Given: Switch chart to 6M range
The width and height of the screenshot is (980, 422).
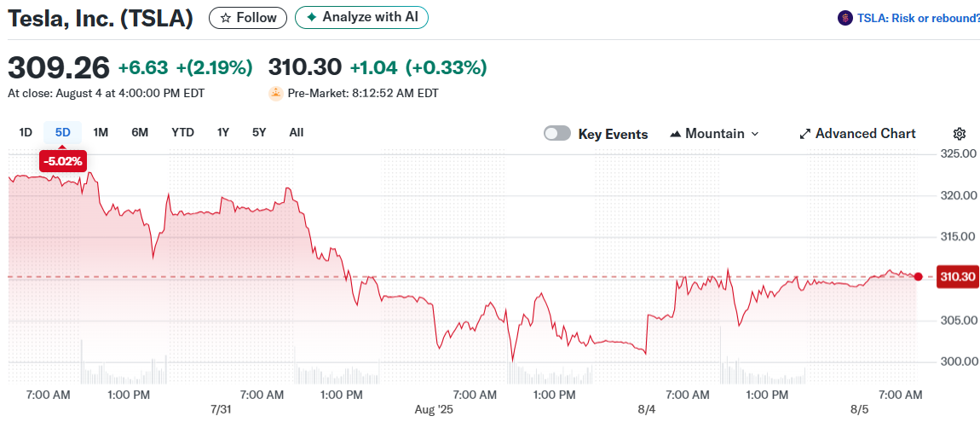Looking at the screenshot, I should pyautogui.click(x=140, y=132).
